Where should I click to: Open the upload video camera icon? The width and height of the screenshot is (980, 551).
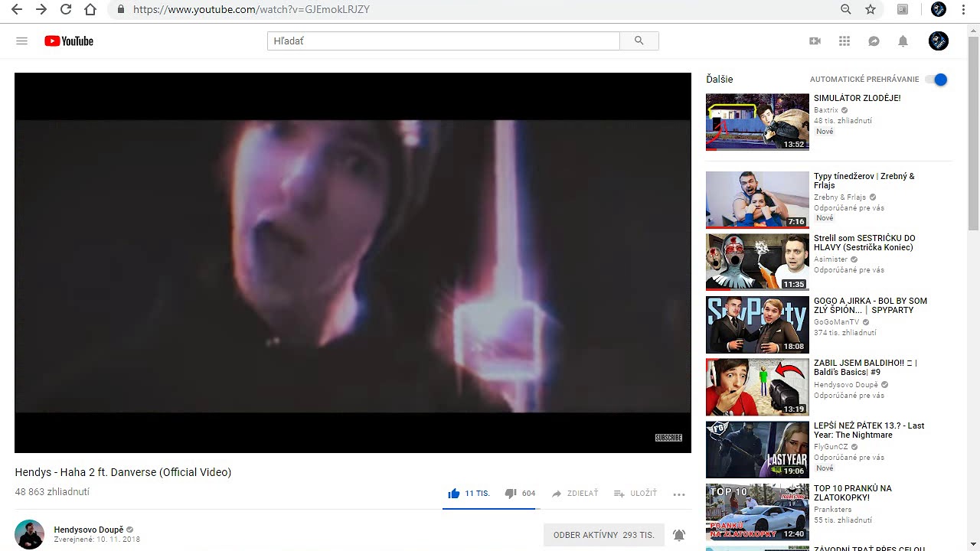coord(815,41)
